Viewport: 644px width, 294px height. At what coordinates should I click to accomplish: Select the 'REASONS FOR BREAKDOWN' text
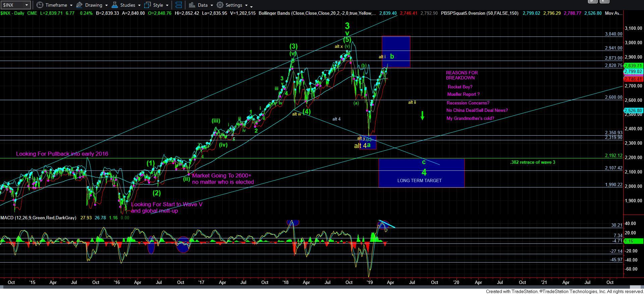tap(462, 75)
